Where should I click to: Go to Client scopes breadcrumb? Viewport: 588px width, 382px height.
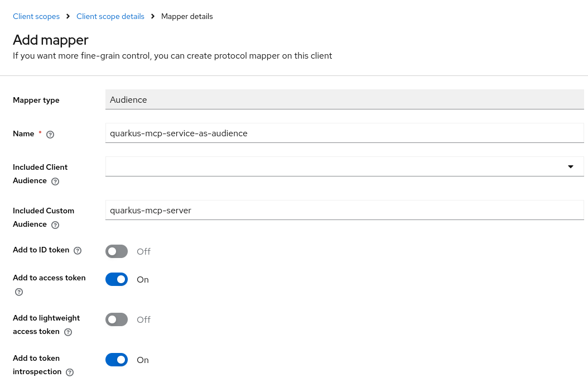[x=36, y=16]
